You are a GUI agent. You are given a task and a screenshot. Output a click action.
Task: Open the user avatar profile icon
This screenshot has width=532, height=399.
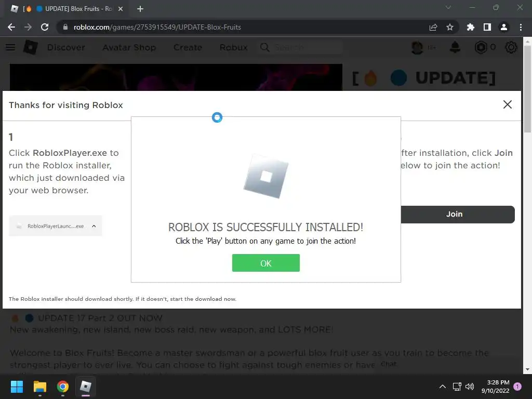pyautogui.click(x=417, y=47)
